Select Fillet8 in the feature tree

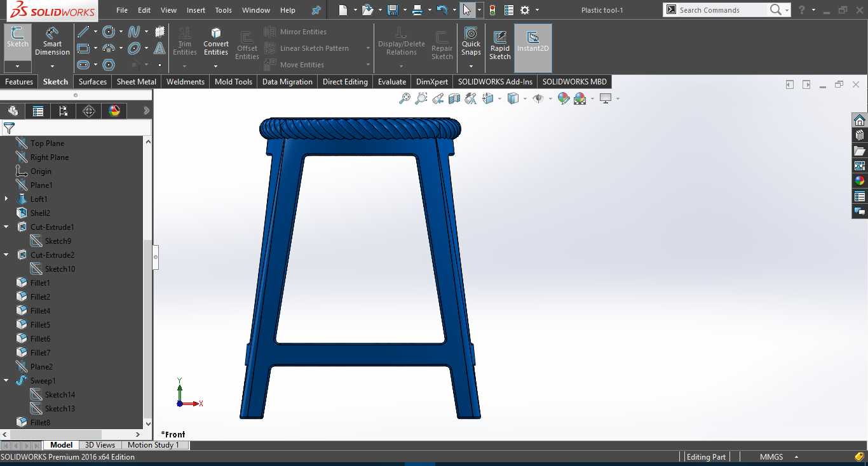pos(40,423)
